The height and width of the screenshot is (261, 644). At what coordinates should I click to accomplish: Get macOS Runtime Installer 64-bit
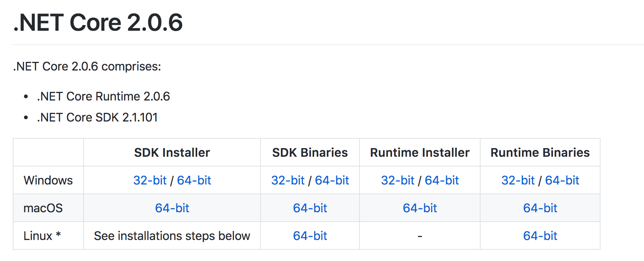[x=420, y=208]
